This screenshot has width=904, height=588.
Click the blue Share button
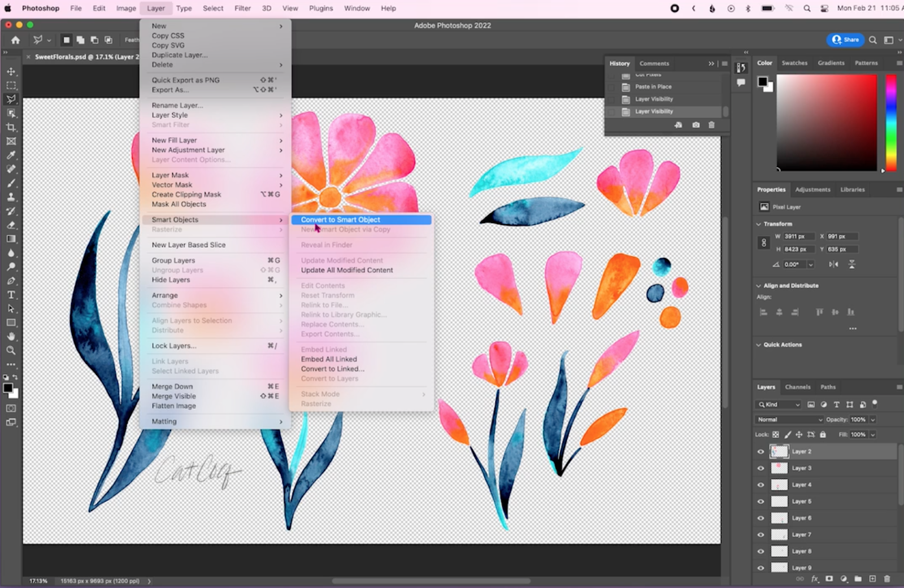pyautogui.click(x=846, y=40)
